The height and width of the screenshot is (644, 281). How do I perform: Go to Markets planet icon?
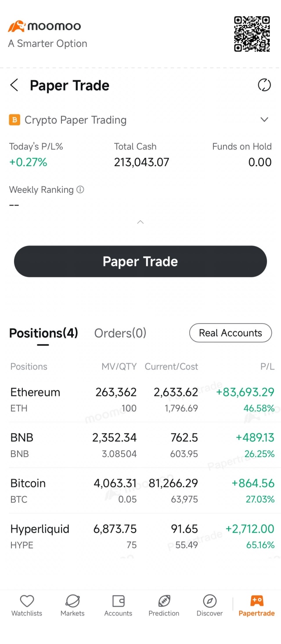(72, 601)
